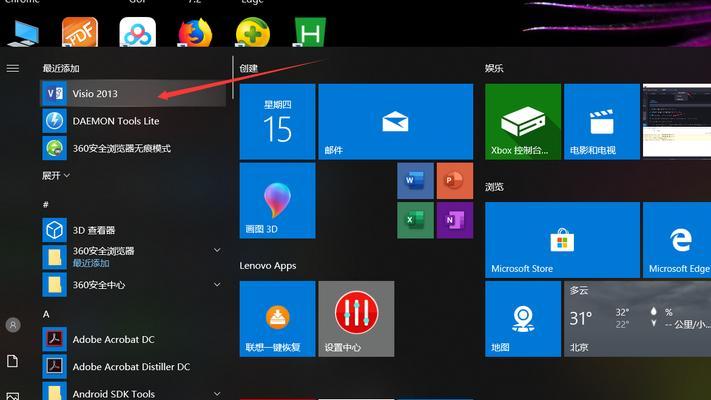Open the 地图 maps tile
Screen dimensions: 711x400
(x=523, y=319)
